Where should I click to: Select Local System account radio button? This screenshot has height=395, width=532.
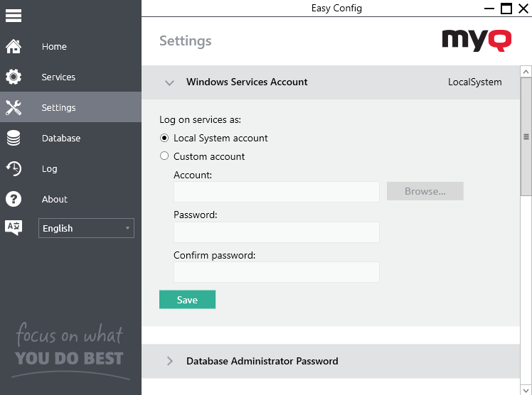pyautogui.click(x=164, y=138)
